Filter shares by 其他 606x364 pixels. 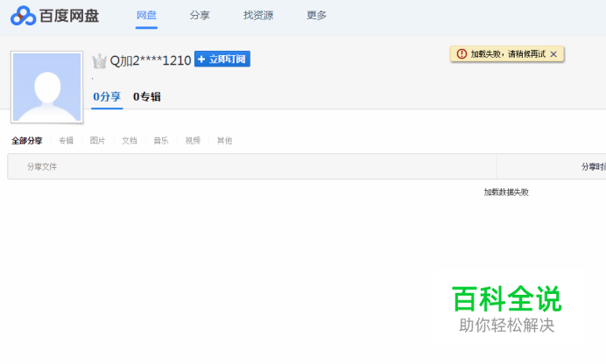[x=224, y=141]
